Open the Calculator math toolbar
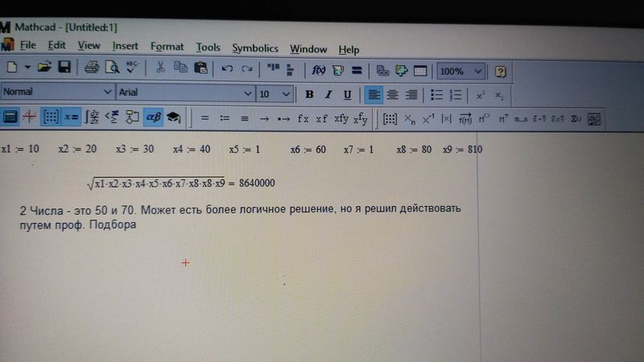The height and width of the screenshot is (362, 644). click(x=10, y=117)
